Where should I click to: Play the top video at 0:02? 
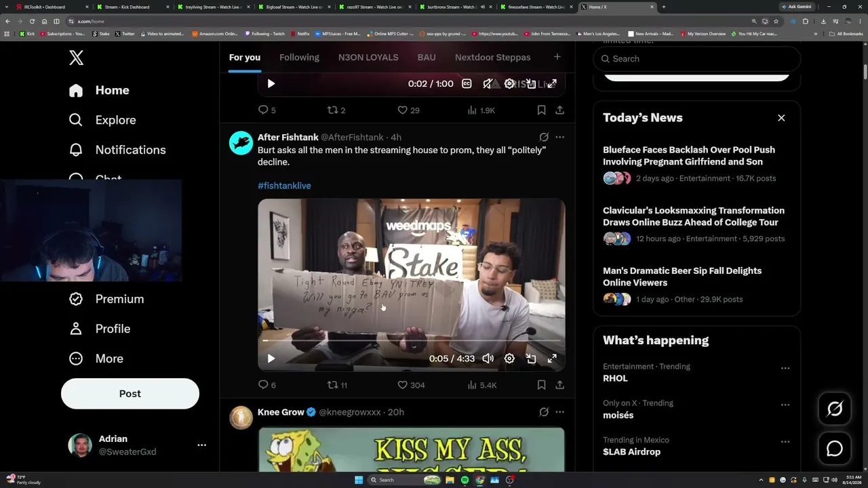pos(271,83)
